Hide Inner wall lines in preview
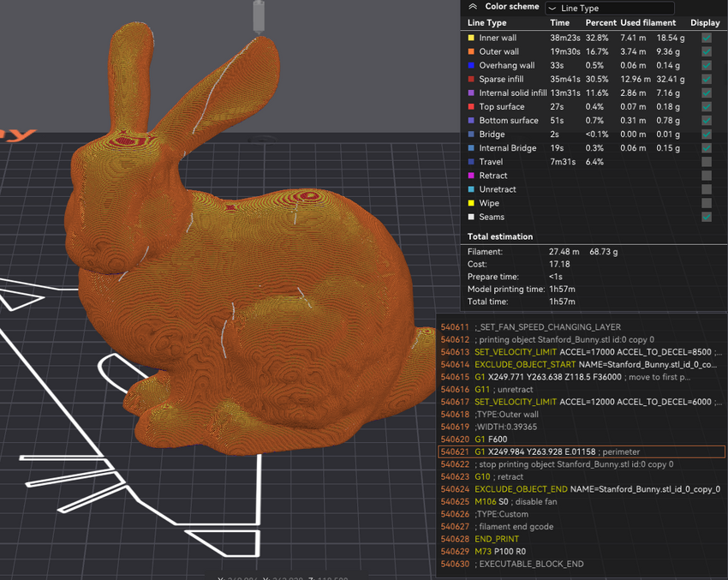Viewport: 728px width, 580px height. point(706,39)
